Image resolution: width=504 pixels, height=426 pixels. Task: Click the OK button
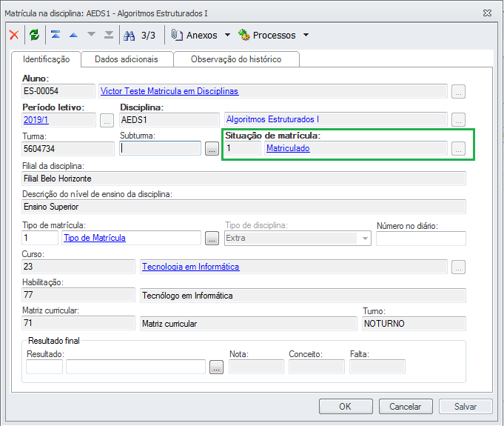[x=346, y=407]
